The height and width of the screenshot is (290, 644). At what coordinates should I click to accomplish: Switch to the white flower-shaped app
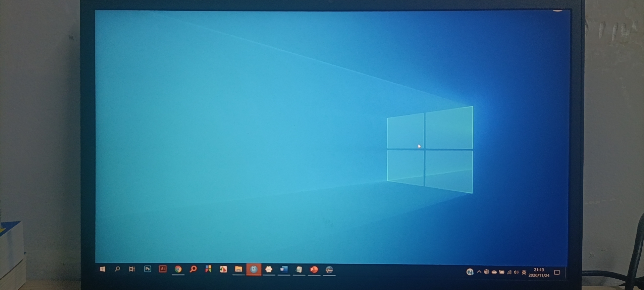tap(269, 269)
